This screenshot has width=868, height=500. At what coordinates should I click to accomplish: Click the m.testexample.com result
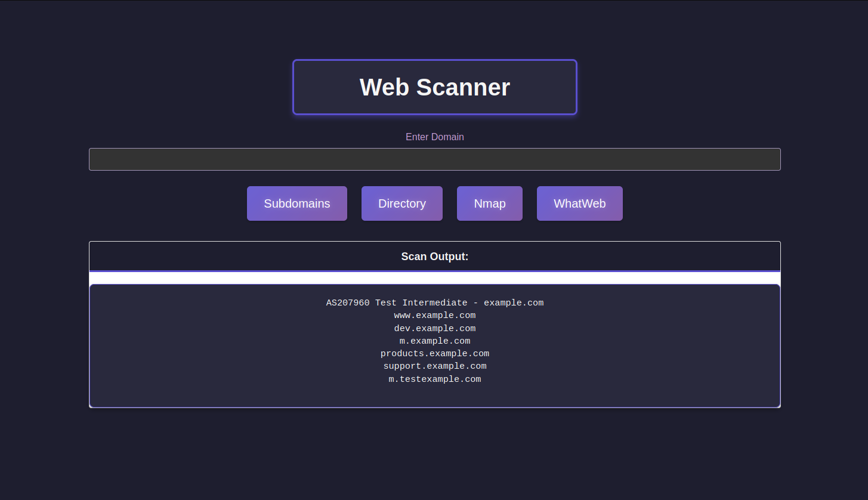(x=434, y=379)
